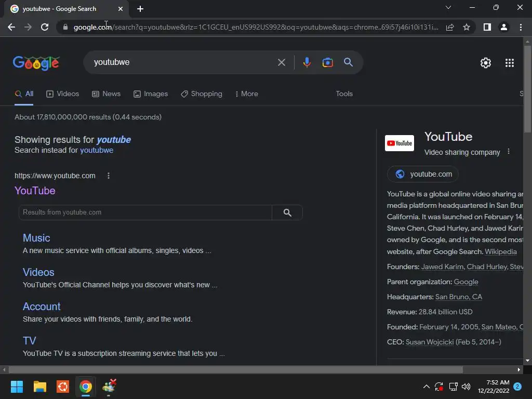
Task: Search by image with camera icon
Action: coord(327,62)
